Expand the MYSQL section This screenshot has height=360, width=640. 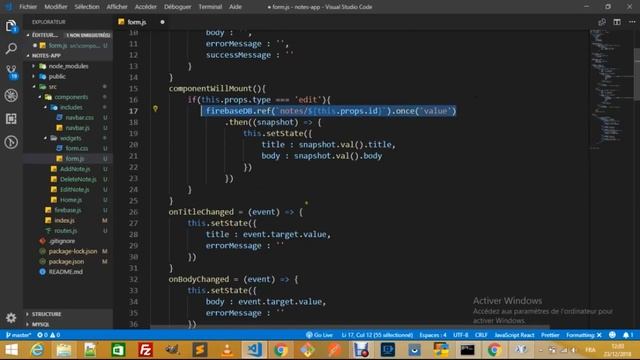68,324
